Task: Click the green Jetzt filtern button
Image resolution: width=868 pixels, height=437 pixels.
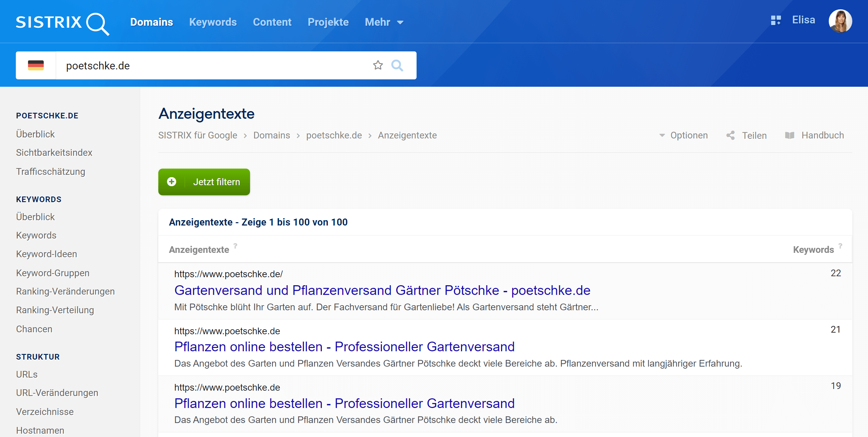Action: pos(204,182)
